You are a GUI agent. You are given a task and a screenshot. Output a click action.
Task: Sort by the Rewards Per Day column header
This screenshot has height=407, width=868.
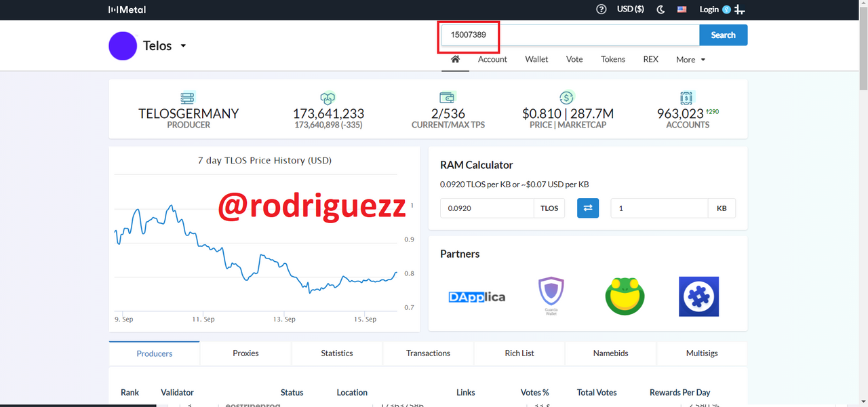(679, 393)
